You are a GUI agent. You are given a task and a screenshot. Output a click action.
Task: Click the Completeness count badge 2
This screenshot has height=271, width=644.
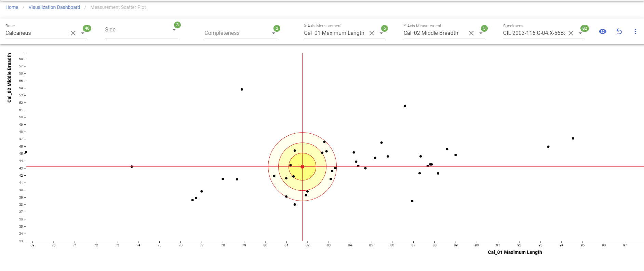[x=277, y=28]
